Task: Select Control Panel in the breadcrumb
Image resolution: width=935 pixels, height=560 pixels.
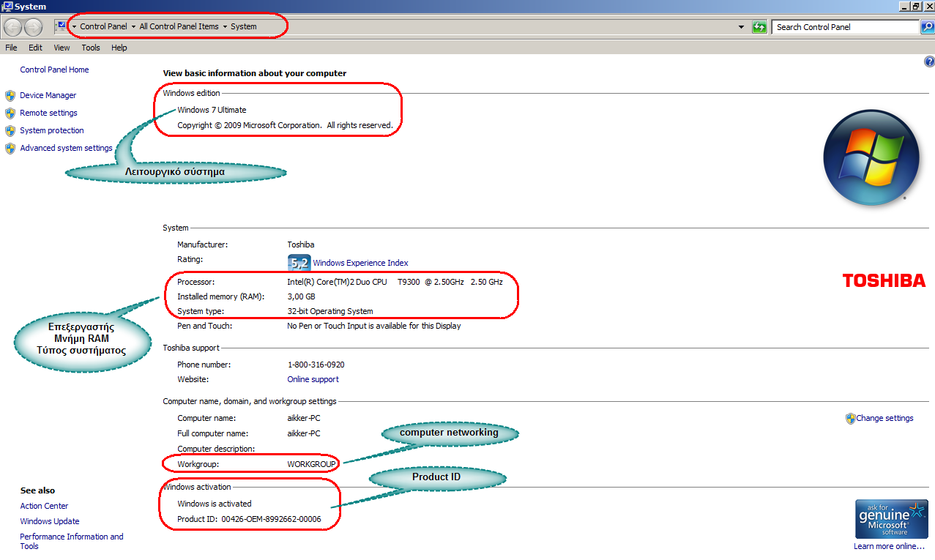Action: pyautogui.click(x=103, y=27)
